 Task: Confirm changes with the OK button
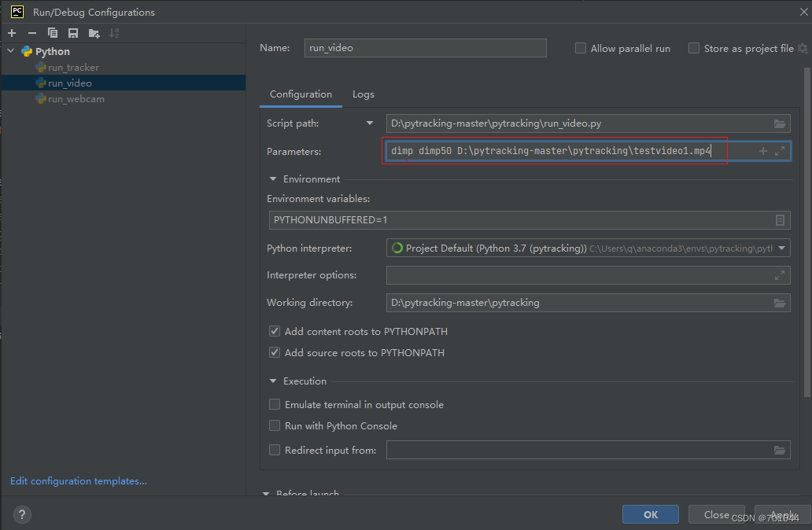650,513
